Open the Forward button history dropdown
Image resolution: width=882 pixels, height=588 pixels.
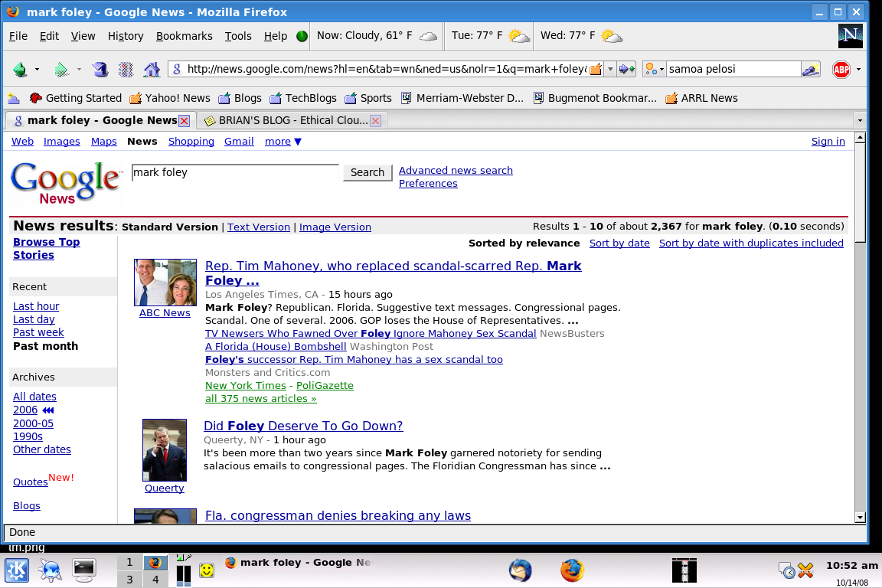tap(79, 69)
